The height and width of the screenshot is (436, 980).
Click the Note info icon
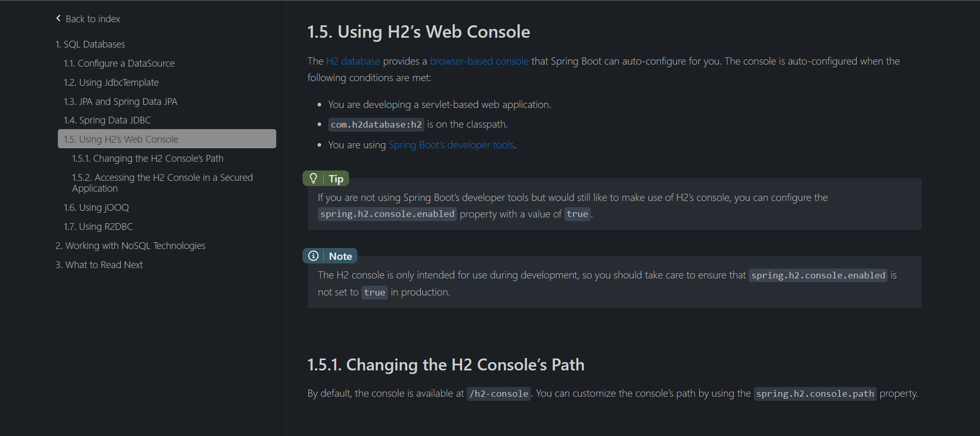click(313, 256)
